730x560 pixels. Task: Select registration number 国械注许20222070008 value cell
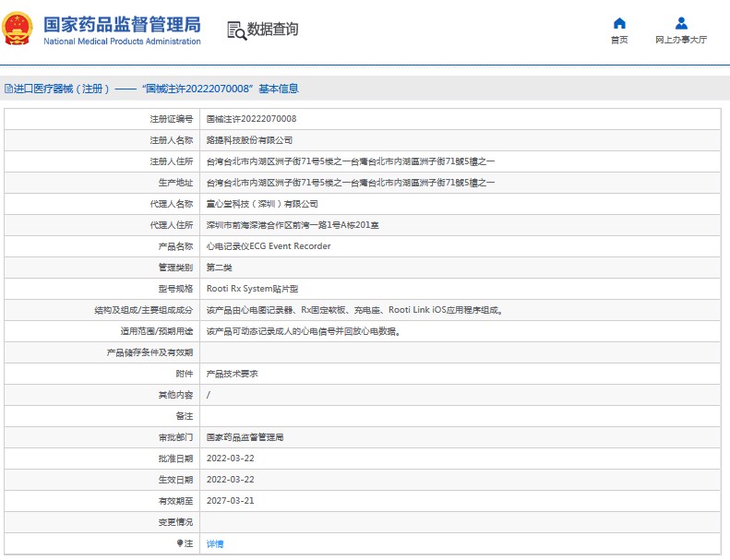pyautogui.click(x=251, y=119)
